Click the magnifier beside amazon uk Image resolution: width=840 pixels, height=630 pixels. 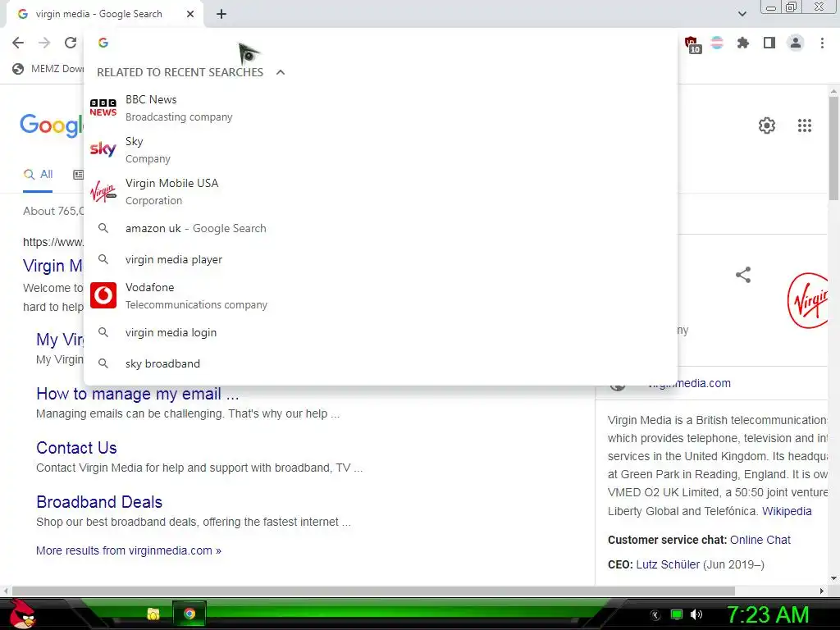103,228
